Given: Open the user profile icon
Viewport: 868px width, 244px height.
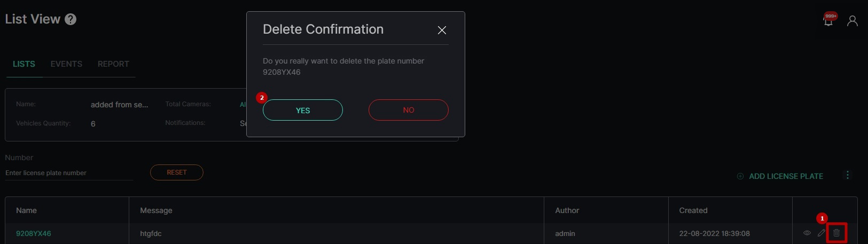Looking at the screenshot, I should [853, 21].
